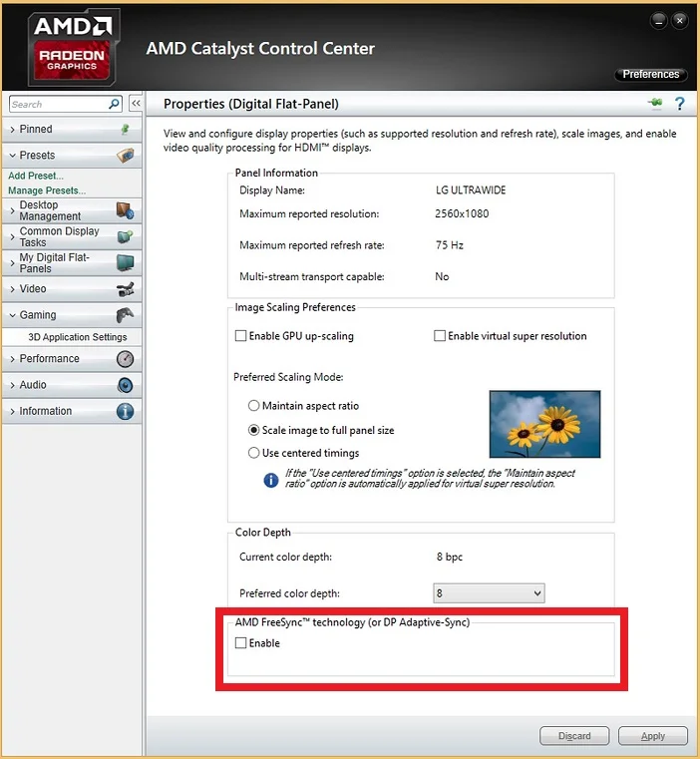The height and width of the screenshot is (759, 700).
Task: Click the Gaming controller icon
Action: tap(126, 315)
